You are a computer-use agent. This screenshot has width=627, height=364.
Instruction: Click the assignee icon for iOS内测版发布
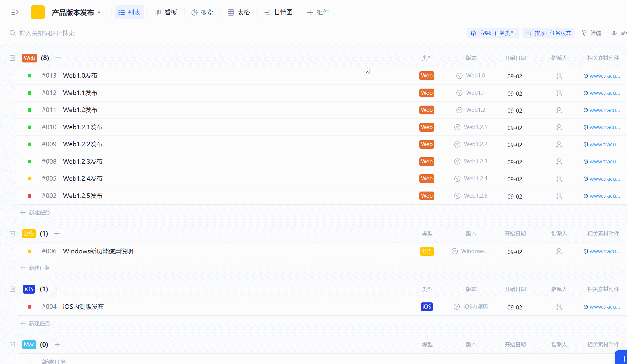559,307
